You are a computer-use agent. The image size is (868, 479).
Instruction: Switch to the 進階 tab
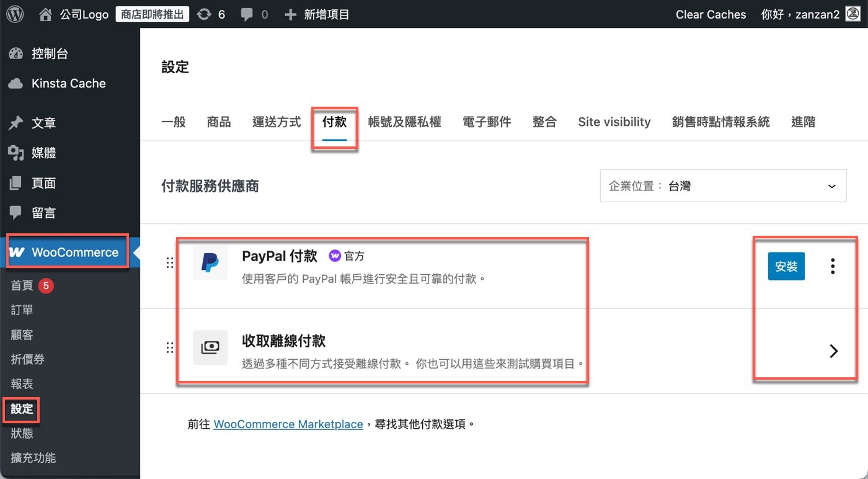pyautogui.click(x=804, y=122)
